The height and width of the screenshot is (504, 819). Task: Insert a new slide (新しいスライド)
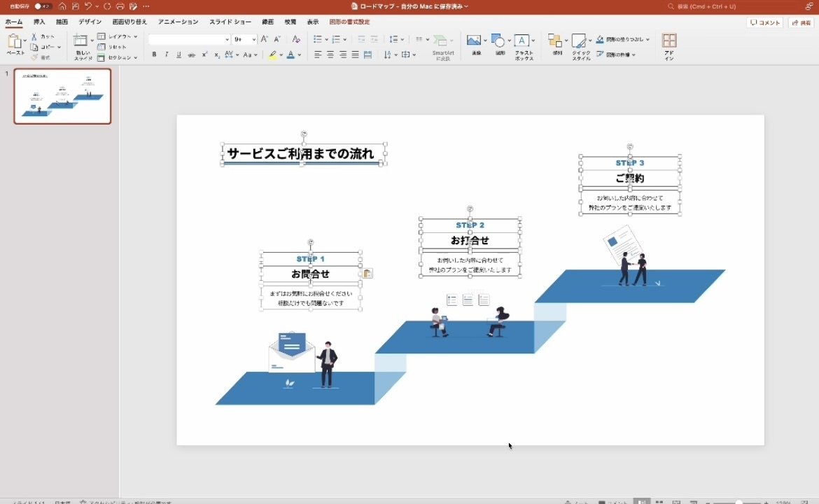pyautogui.click(x=82, y=41)
